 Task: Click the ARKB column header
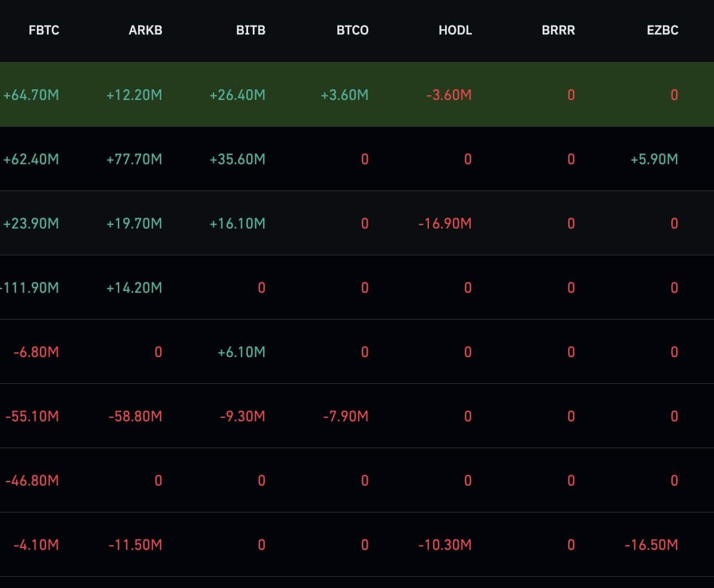click(x=145, y=30)
